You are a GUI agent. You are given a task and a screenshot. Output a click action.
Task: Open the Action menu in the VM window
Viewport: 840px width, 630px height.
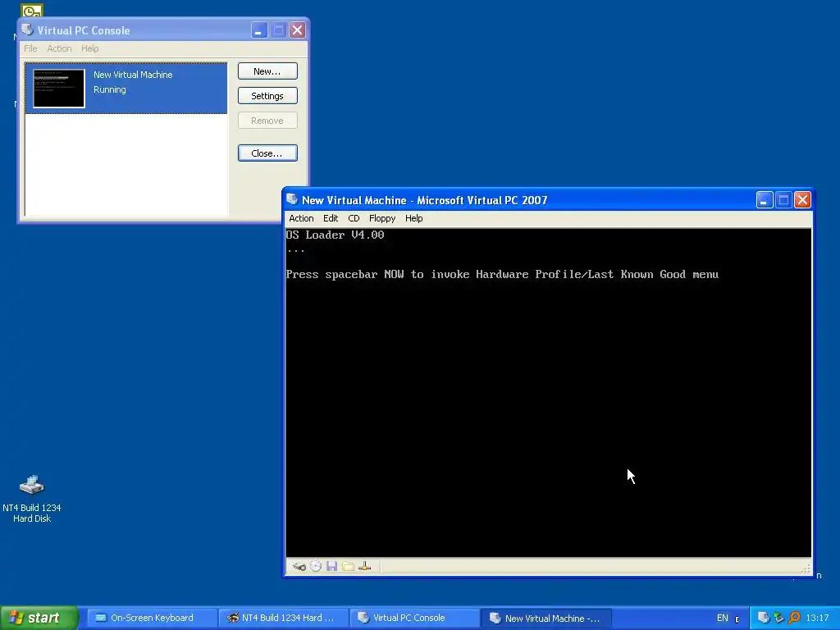coord(301,218)
